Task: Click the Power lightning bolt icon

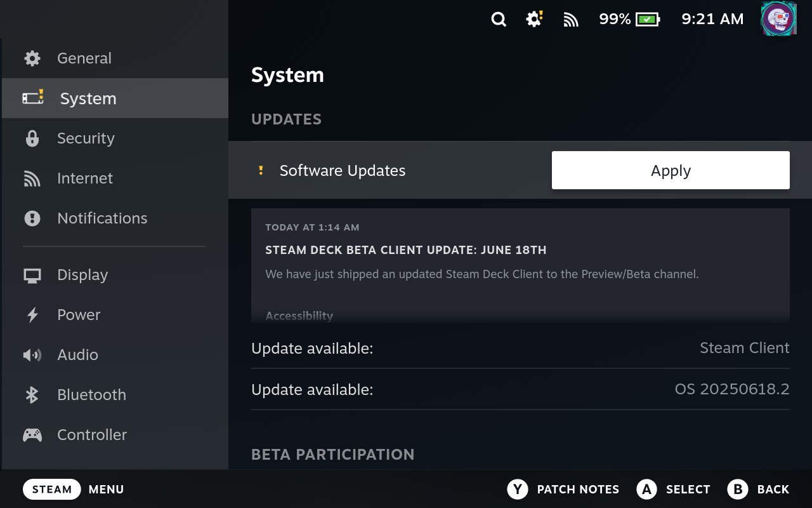Action: [x=32, y=315]
